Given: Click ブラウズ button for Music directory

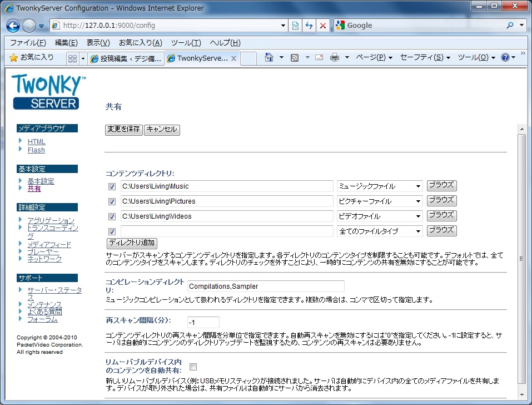Looking at the screenshot, I should click(x=441, y=185).
